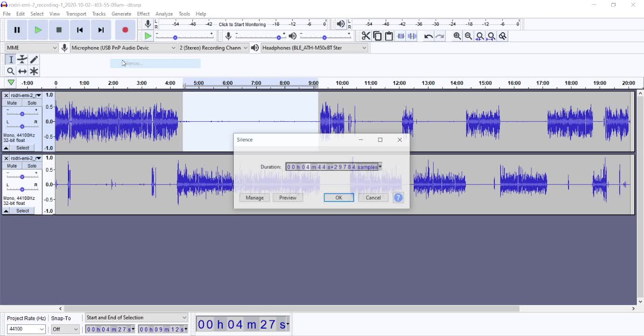The height and width of the screenshot is (336, 644).
Task: Open the Effect menu
Action: [143, 14]
